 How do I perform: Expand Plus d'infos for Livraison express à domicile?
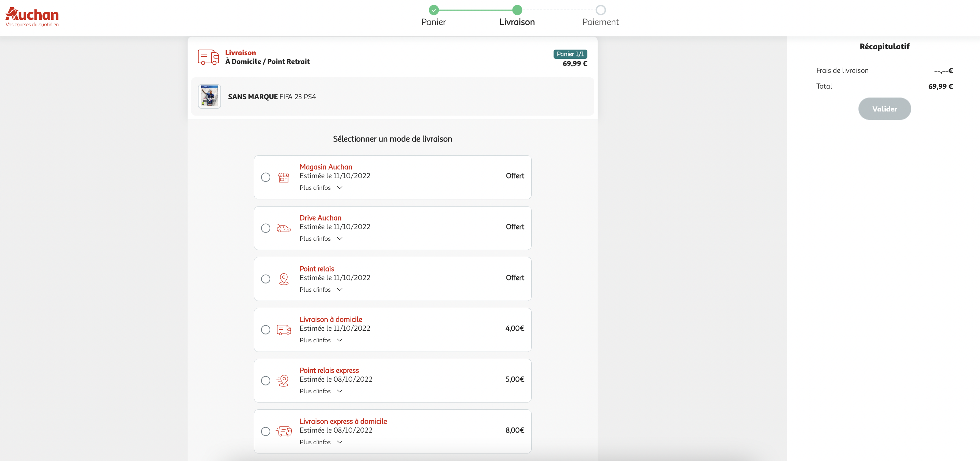pos(321,442)
